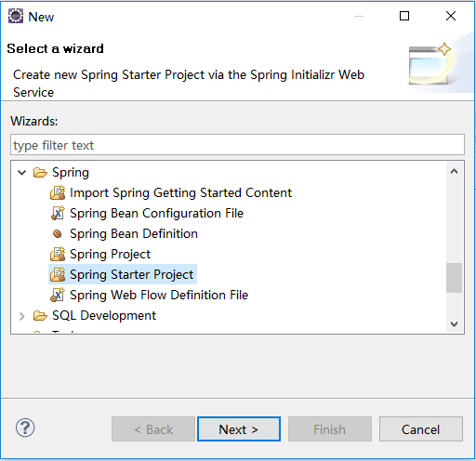This screenshot has width=476, height=461.
Task: Click the SQL Development folder icon
Action: click(x=40, y=316)
